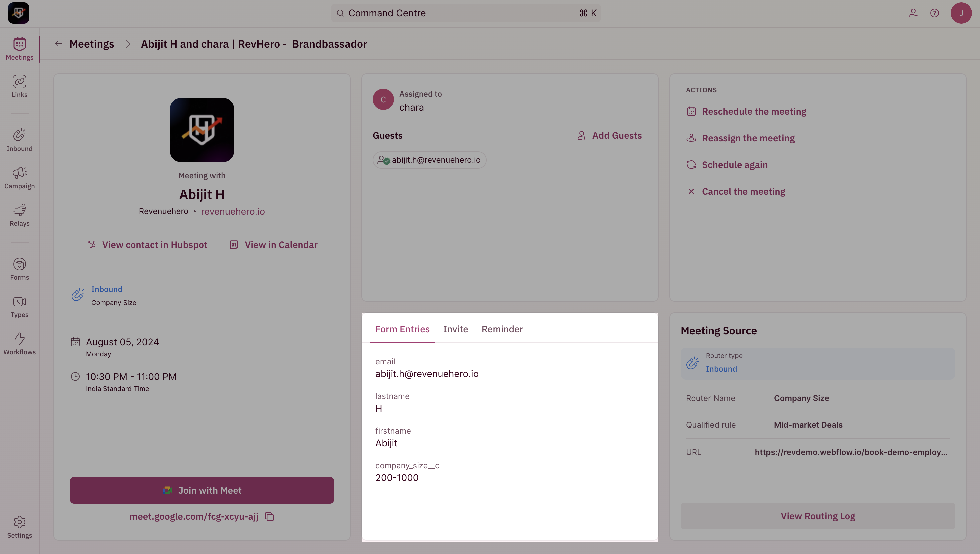Viewport: 980px width, 554px height.
Task: Click Meetings in the breadcrumb
Action: tap(92, 44)
